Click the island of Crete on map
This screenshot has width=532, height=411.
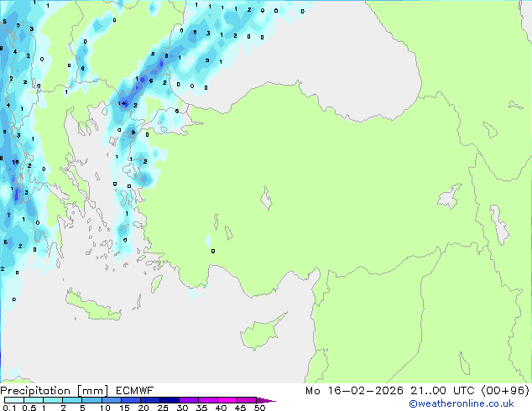[x=93, y=307]
